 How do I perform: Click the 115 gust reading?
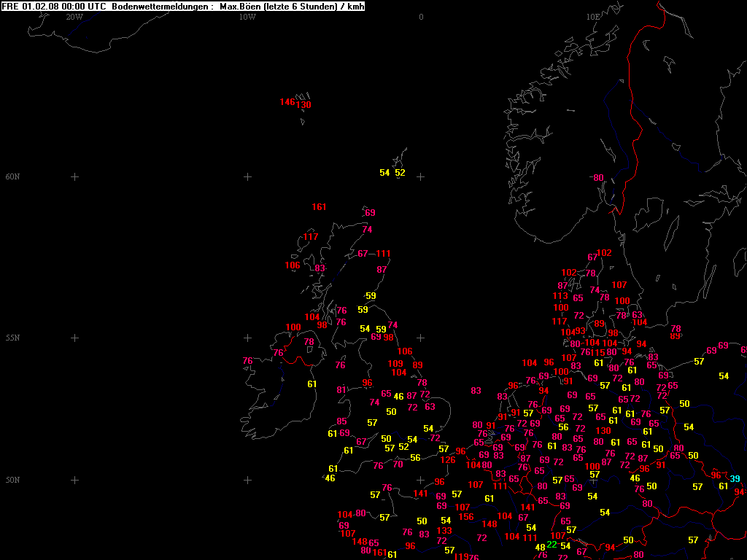pos(598,353)
